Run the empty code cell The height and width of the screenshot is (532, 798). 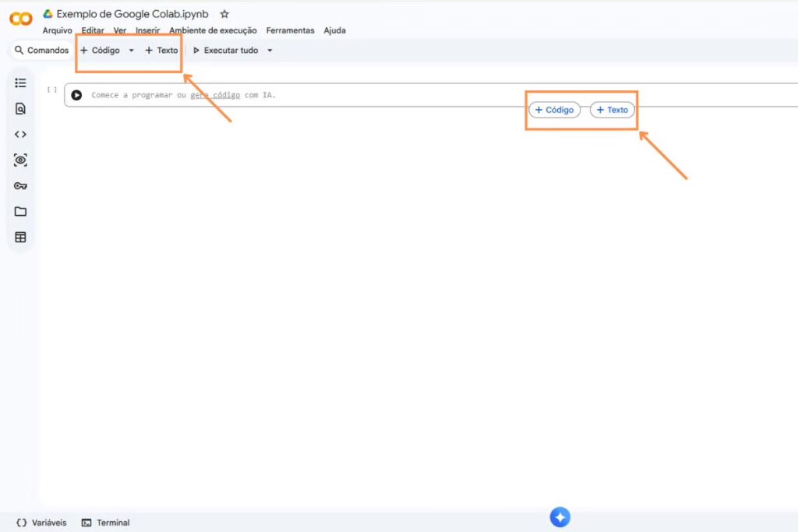click(x=76, y=94)
